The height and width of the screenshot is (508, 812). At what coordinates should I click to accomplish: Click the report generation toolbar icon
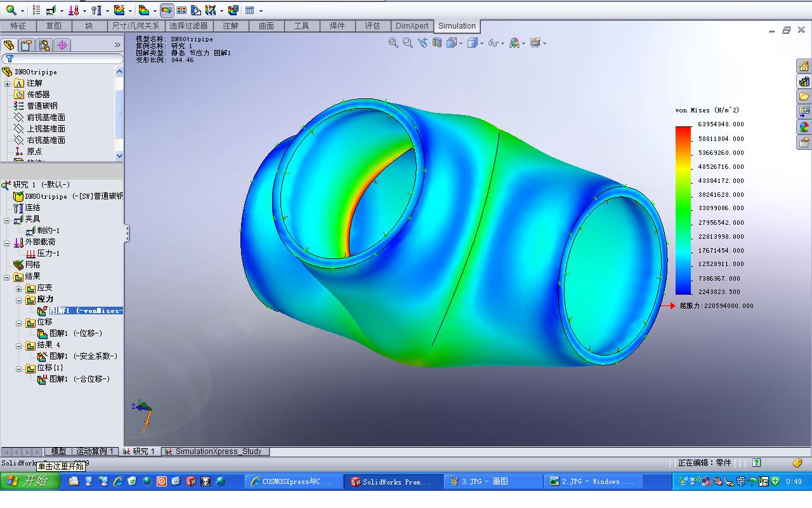[x=233, y=10]
